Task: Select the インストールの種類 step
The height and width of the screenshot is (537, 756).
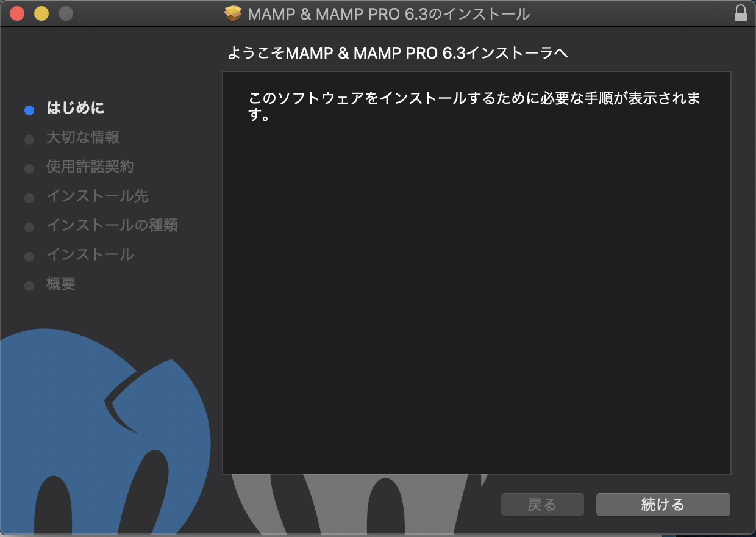Action: tap(113, 226)
